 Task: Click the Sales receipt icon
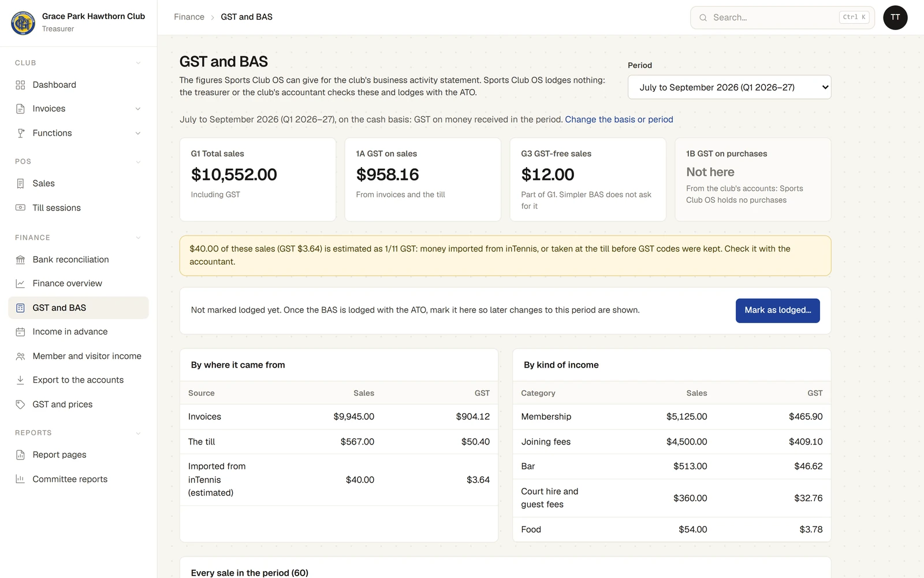point(20,183)
